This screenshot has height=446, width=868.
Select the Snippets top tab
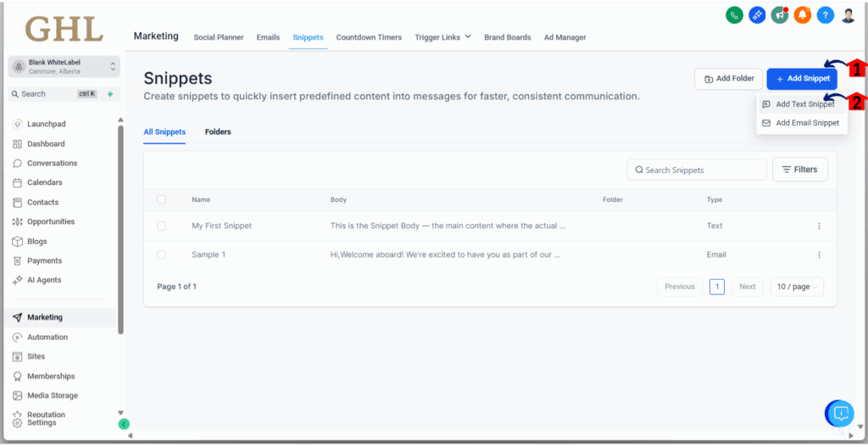click(x=308, y=37)
